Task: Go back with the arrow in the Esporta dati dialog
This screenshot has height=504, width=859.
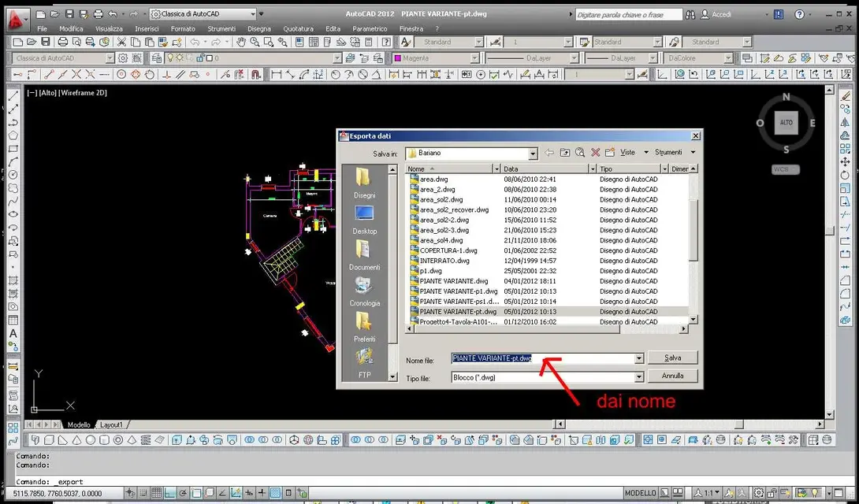Action: pyautogui.click(x=549, y=153)
